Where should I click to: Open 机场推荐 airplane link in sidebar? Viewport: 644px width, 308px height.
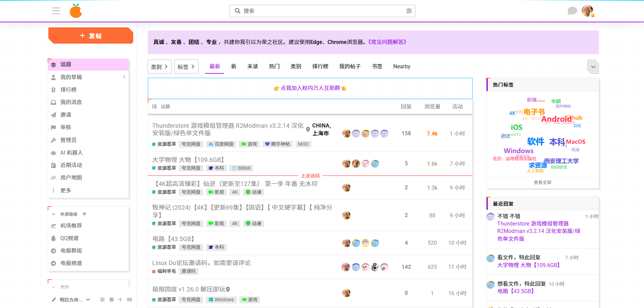click(71, 226)
